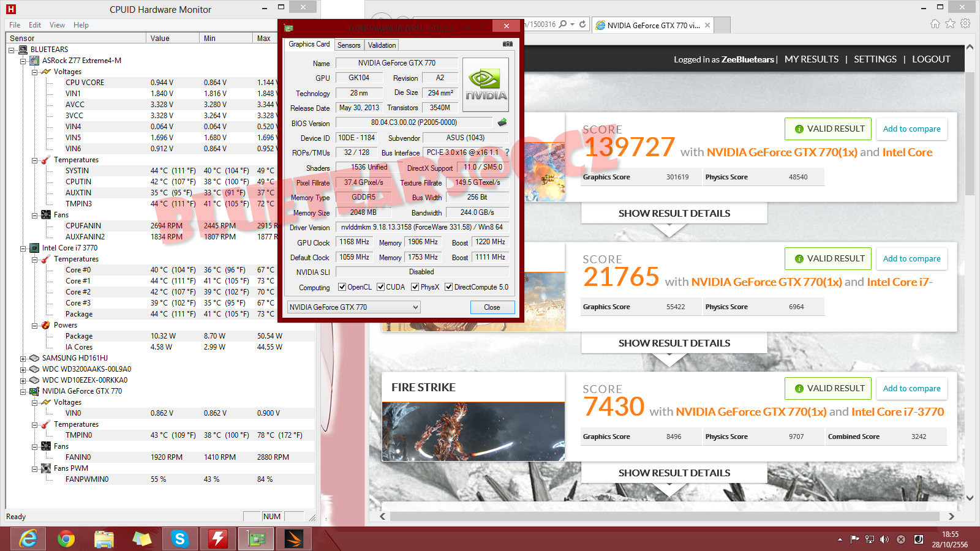The width and height of the screenshot is (980, 551).
Task: Open Skype from taskbar
Action: coord(179,539)
